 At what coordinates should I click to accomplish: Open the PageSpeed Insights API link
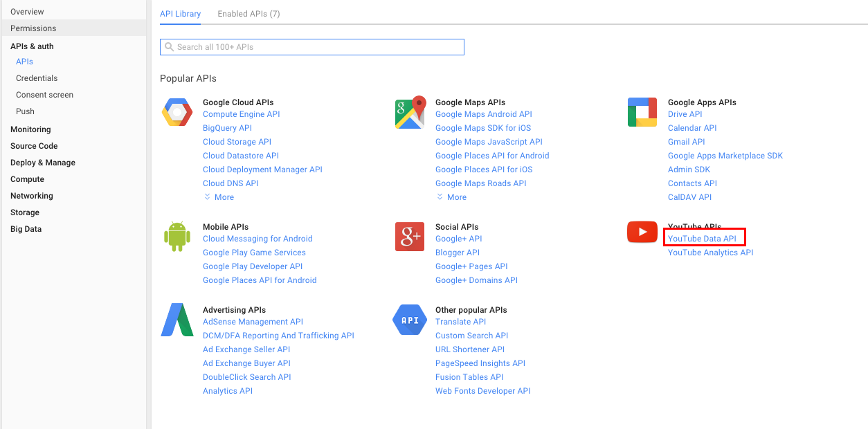point(480,363)
